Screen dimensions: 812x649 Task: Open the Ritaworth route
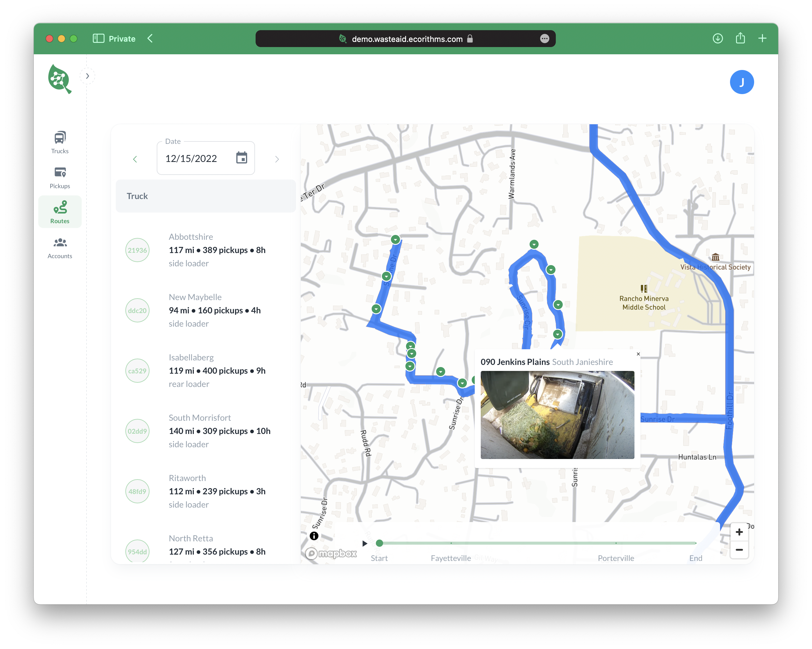(x=206, y=491)
